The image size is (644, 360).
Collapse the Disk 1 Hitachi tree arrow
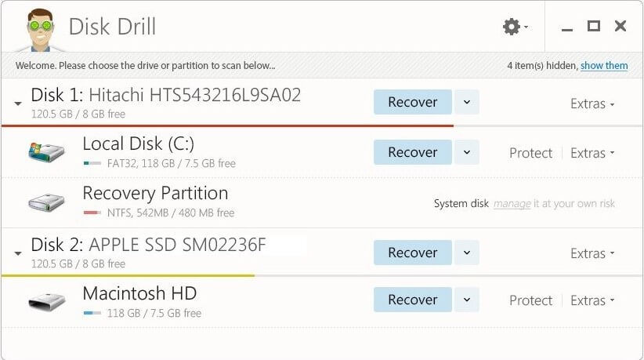(x=18, y=104)
